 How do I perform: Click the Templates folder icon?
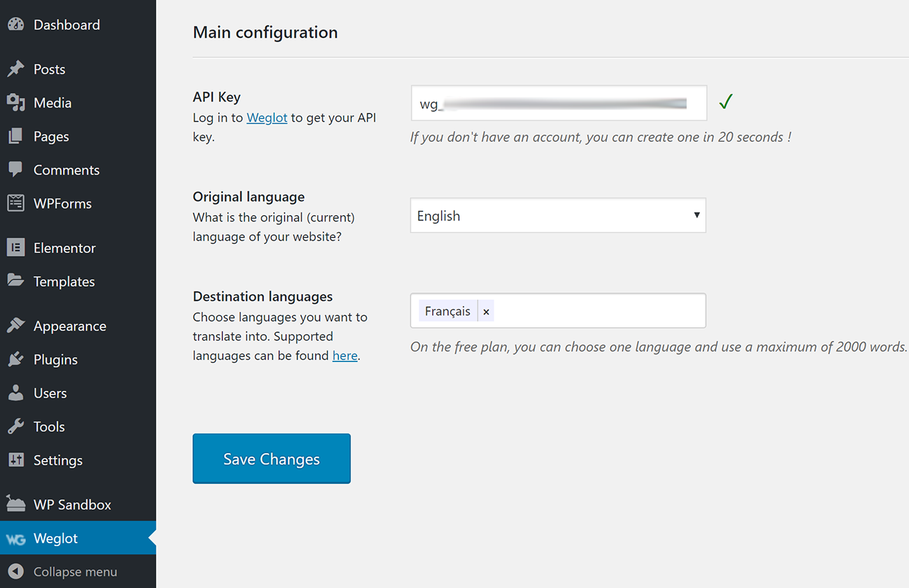click(15, 281)
